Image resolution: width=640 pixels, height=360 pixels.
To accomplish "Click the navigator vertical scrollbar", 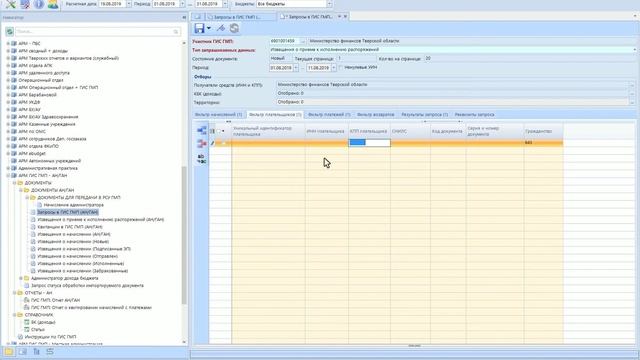I will click(184, 235).
